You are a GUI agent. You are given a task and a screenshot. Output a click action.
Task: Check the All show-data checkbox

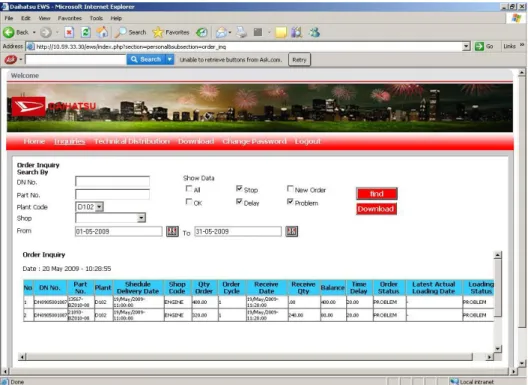point(189,189)
